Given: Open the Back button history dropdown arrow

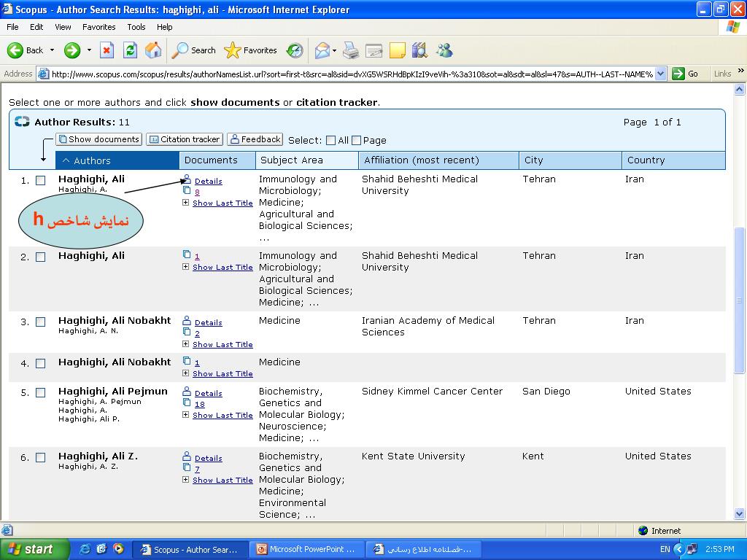Looking at the screenshot, I should coord(52,50).
